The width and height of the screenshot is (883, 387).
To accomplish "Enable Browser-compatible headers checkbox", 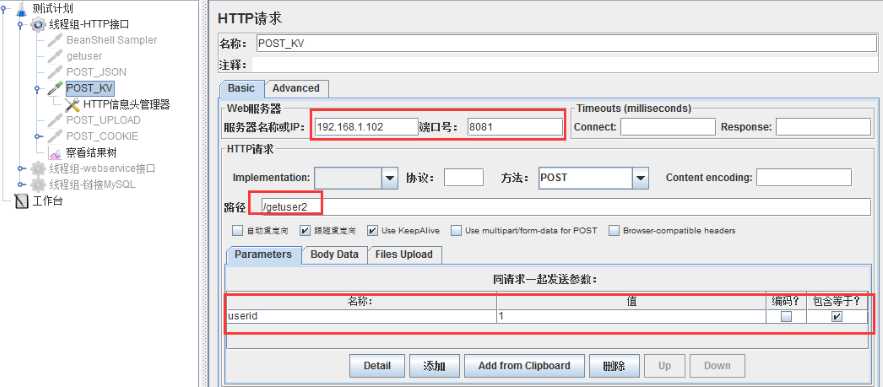I will click(x=614, y=230).
